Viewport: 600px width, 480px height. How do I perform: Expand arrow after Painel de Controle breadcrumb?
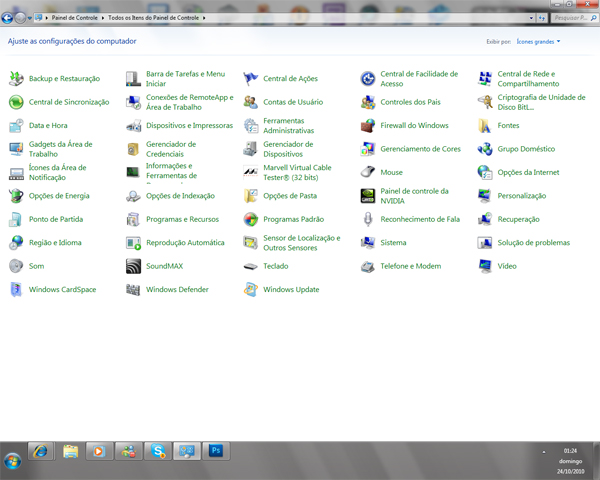pos(103,18)
